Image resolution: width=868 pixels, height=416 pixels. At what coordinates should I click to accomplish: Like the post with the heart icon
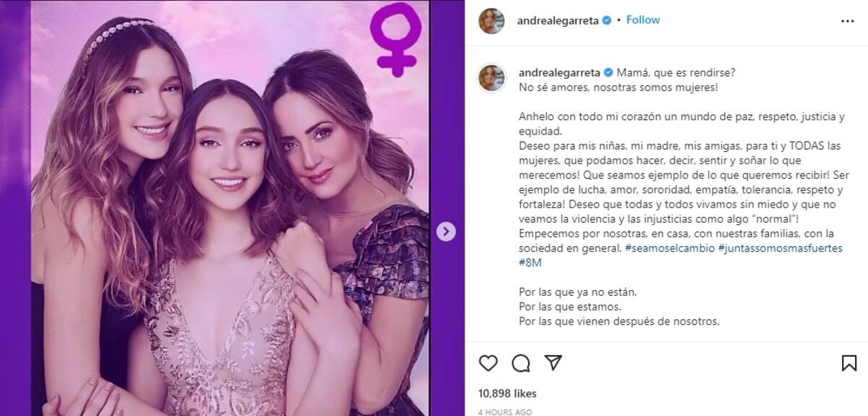click(x=488, y=362)
